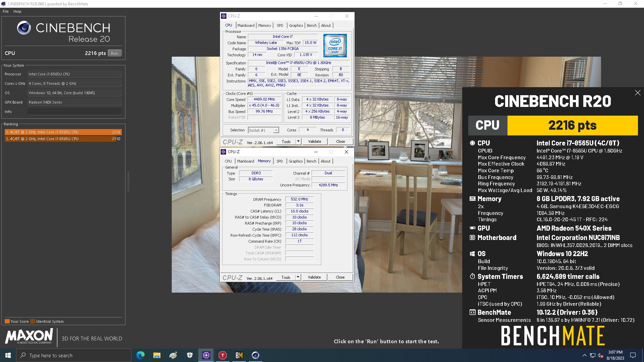Switch to Cinebench taskbar icon

(x=255, y=355)
